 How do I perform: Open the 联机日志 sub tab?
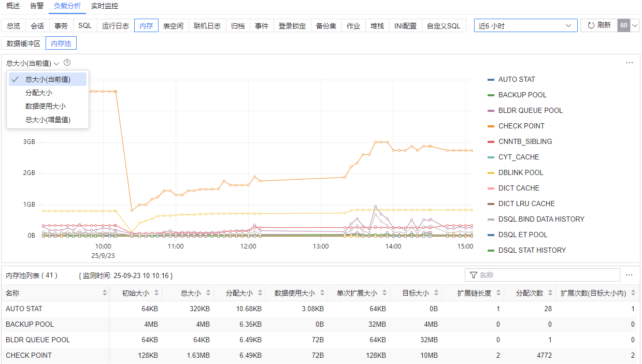tap(207, 26)
